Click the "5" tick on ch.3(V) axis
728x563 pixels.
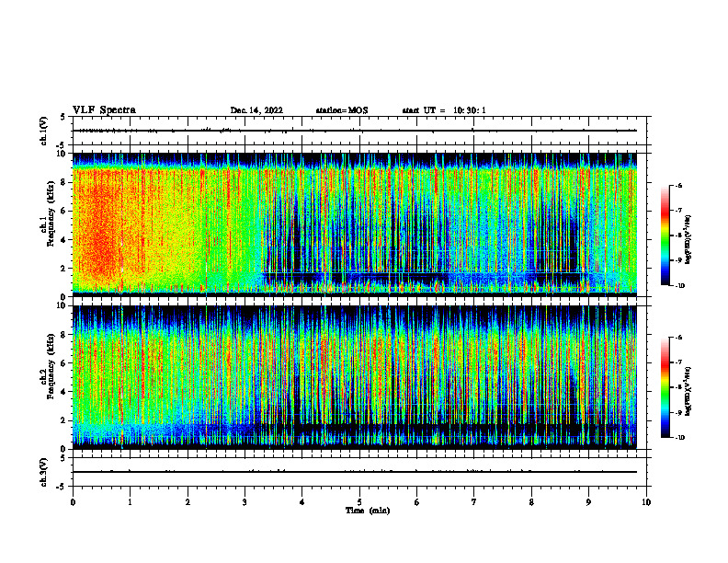63,458
